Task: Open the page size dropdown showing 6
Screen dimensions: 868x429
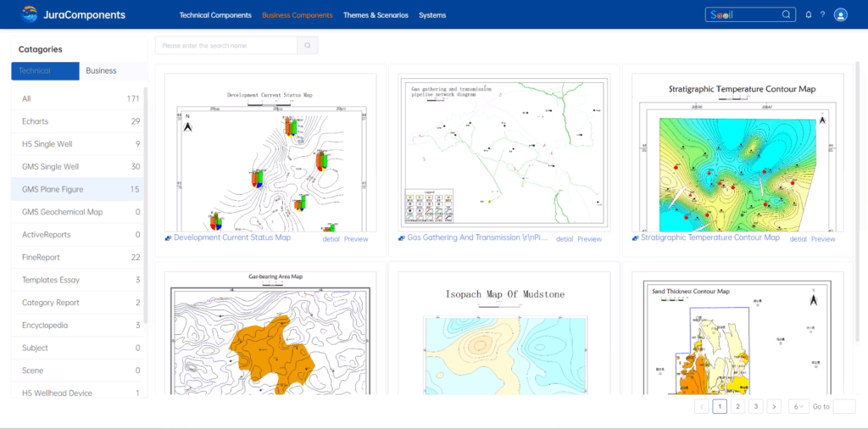Action: click(x=798, y=407)
